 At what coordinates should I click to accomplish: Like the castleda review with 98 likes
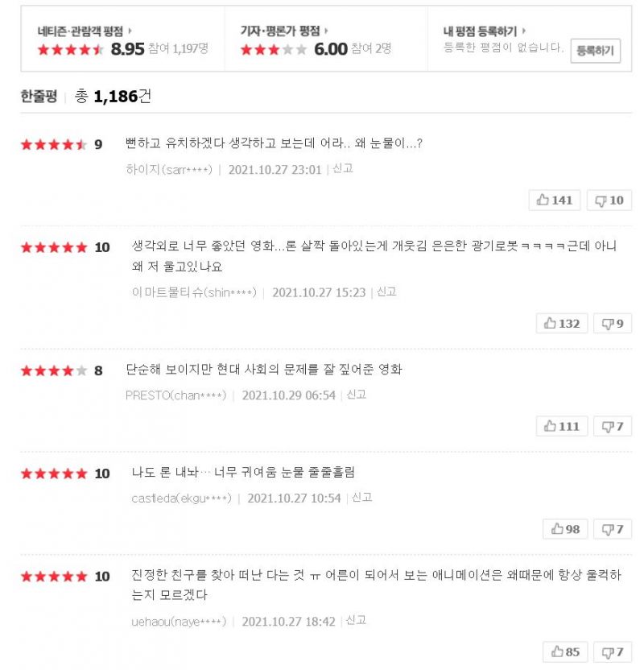coord(565,529)
